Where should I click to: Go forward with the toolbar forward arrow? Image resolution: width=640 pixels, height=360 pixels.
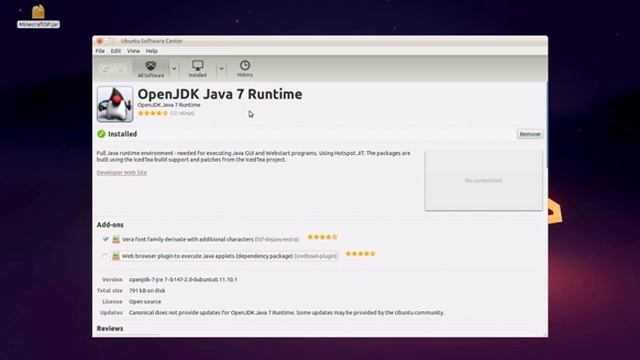(121, 69)
